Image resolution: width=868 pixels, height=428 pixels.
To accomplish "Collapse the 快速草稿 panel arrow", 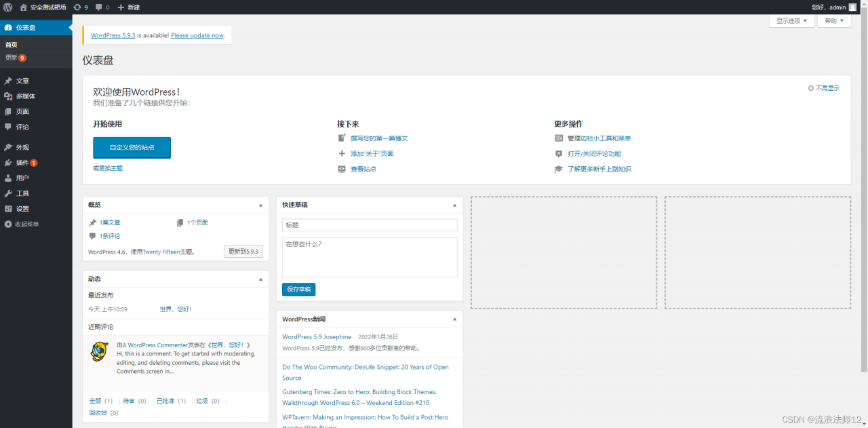I will (x=455, y=205).
